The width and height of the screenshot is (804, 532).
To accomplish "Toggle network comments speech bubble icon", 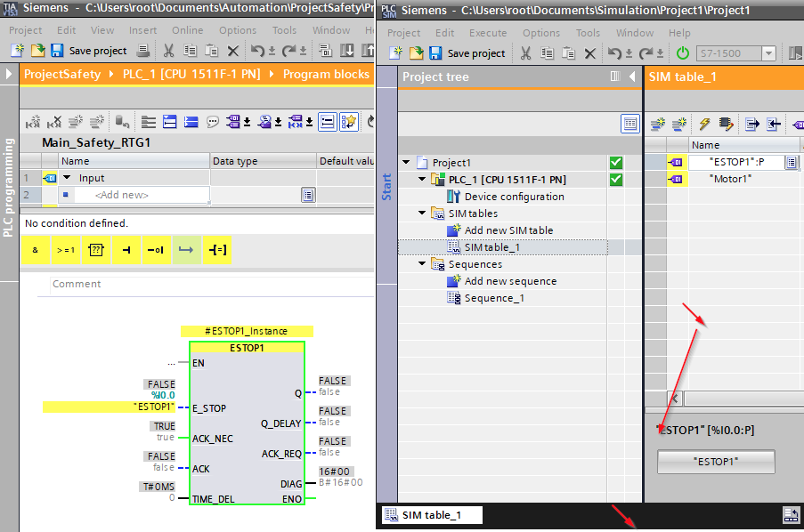I will pos(212,122).
